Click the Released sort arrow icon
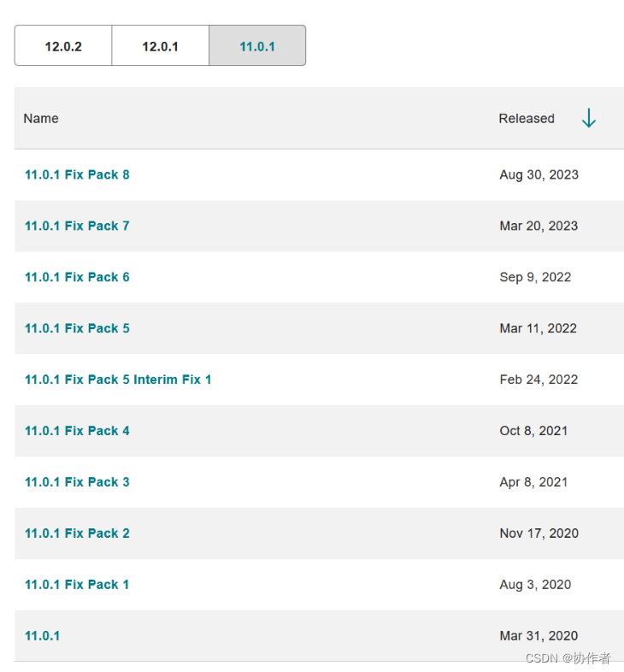The height and width of the screenshot is (672, 624). click(588, 119)
